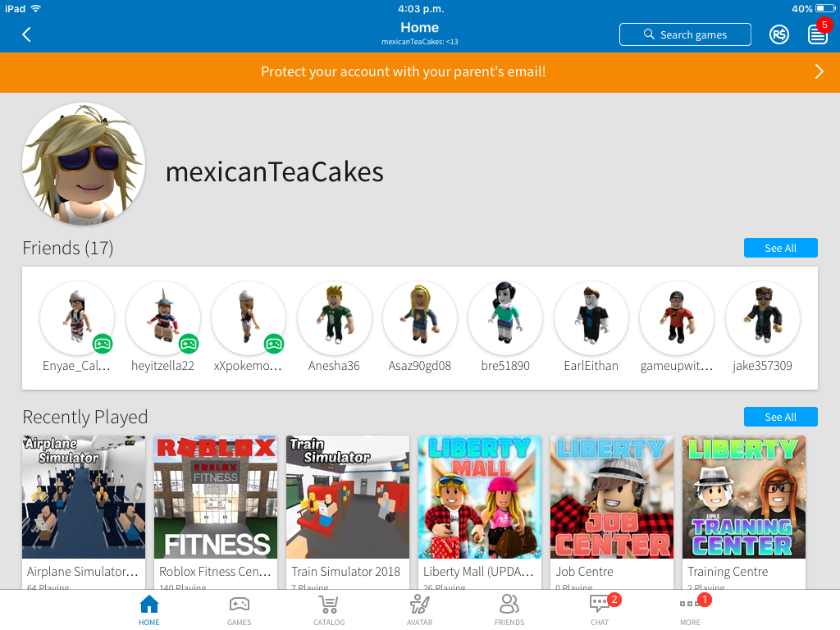Viewport: 840px width, 630px height.
Task: Tap in-game status badge on xXpokemo...
Action: [x=274, y=344]
